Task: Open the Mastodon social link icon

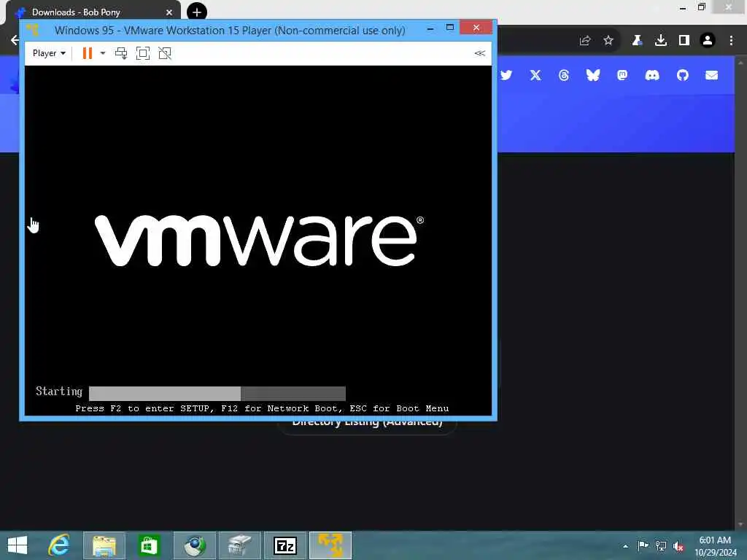Action: (622, 75)
